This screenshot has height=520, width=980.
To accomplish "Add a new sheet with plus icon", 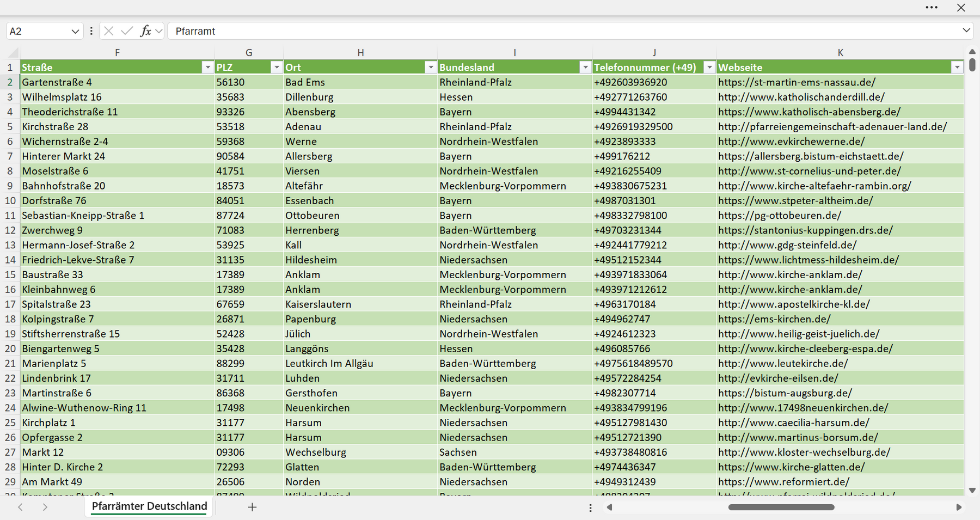I will click(252, 507).
